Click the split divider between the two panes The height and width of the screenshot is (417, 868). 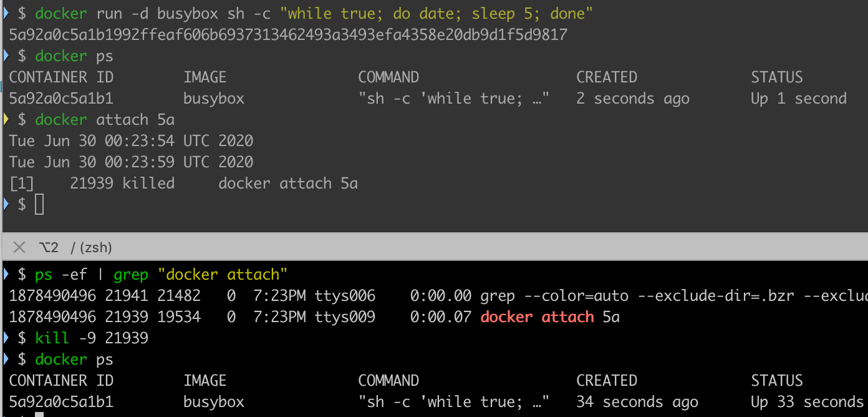tap(434, 234)
